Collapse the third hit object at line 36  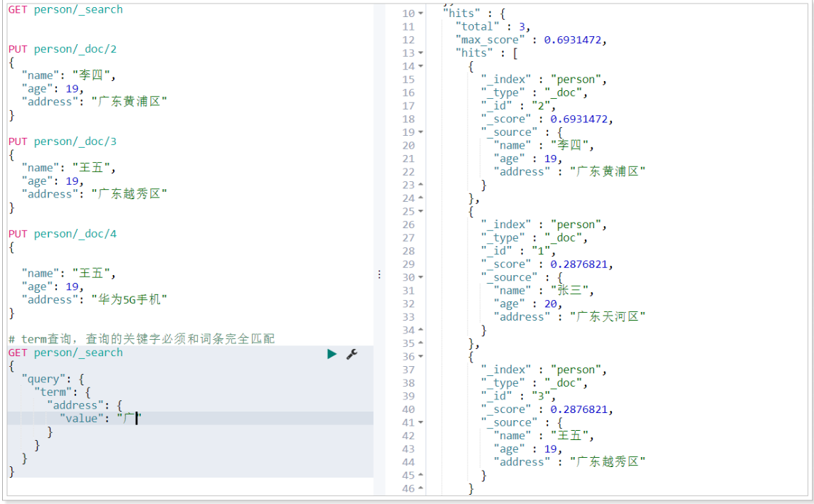[x=421, y=357]
